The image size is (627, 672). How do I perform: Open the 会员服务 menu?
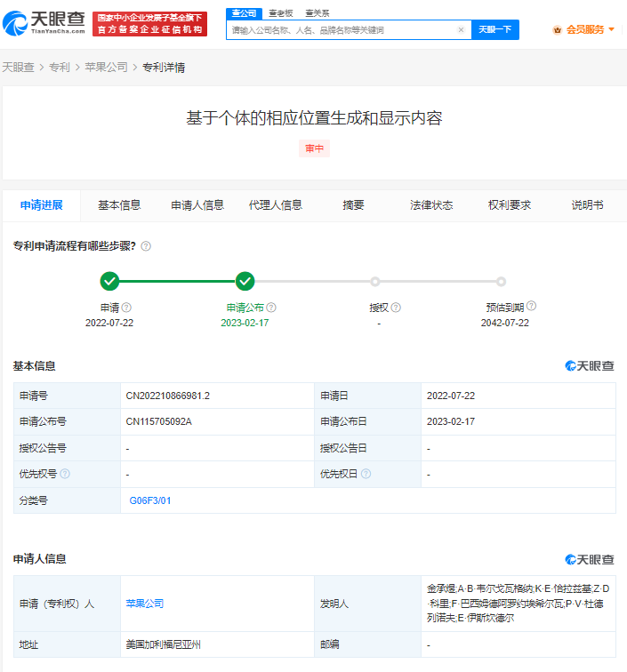coord(584,29)
